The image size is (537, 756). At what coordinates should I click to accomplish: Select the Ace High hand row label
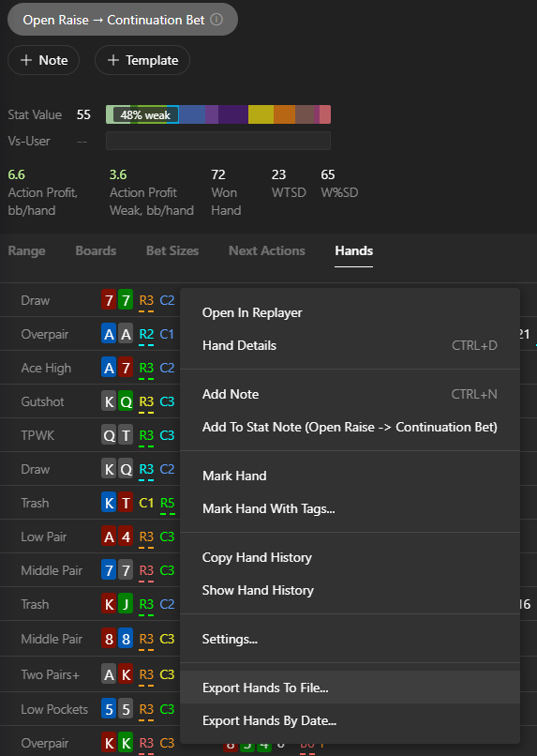pos(46,368)
